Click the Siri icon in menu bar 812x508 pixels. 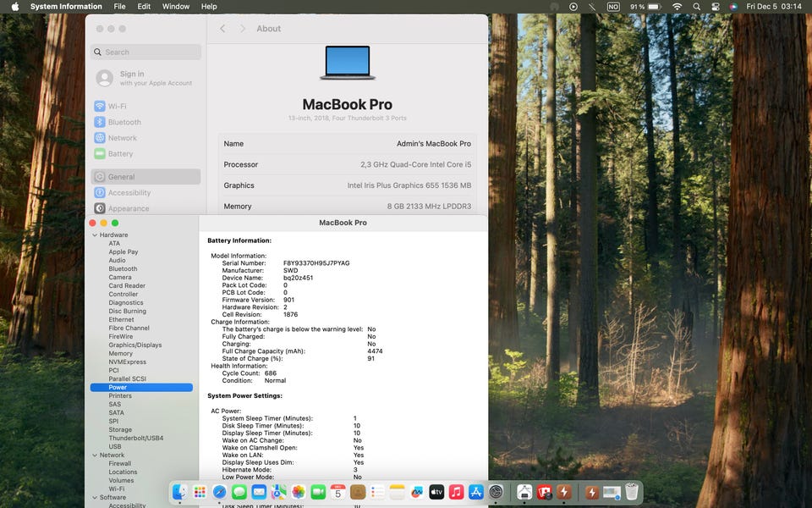click(733, 7)
